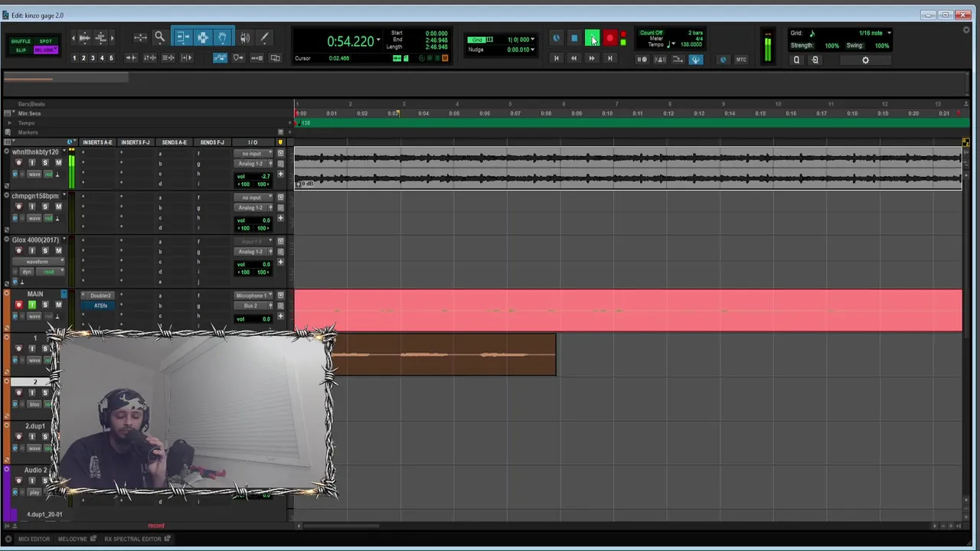This screenshot has height=551, width=980.
Task: Recall zoom preset 5
Action: click(111, 58)
